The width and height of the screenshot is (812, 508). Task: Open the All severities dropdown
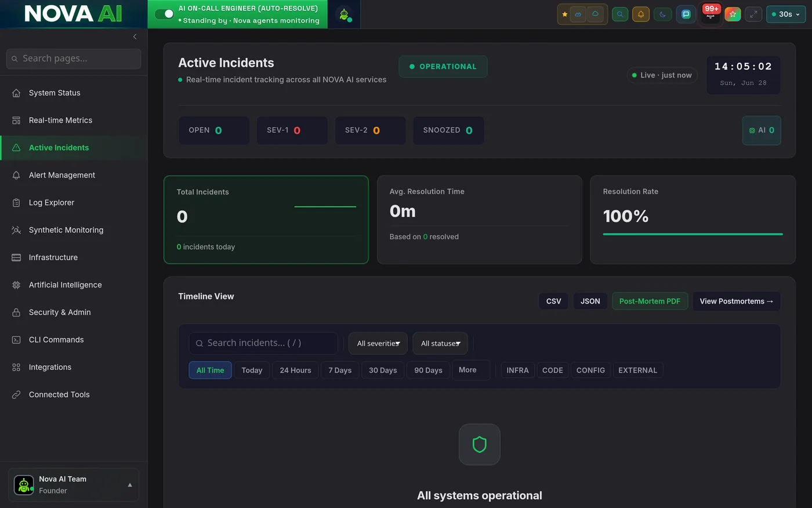tap(378, 344)
